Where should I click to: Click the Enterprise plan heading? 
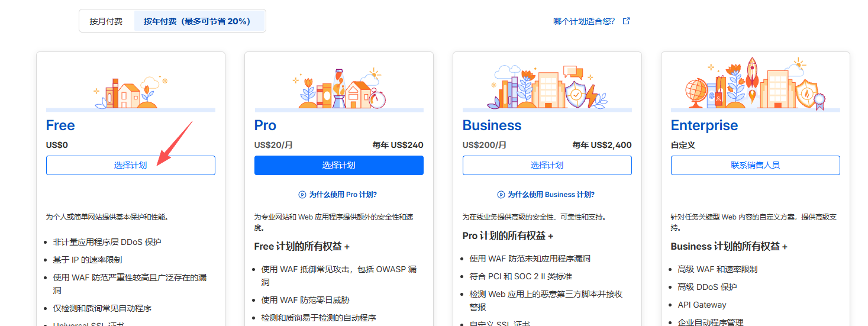click(x=704, y=125)
